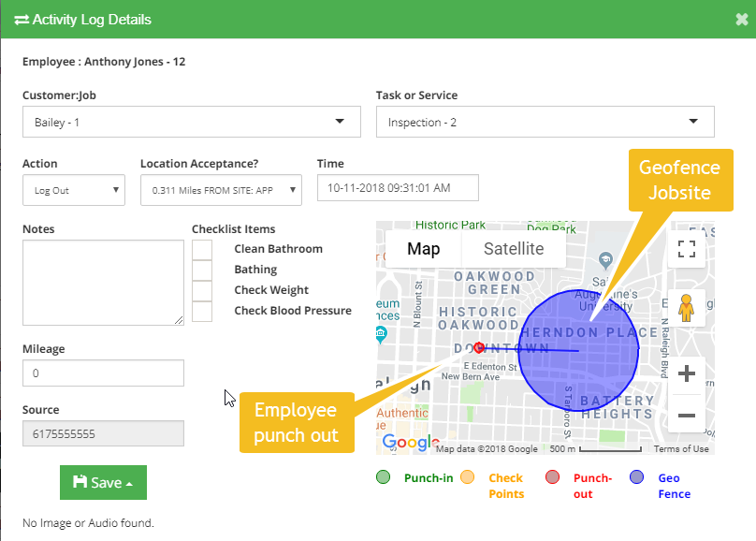The height and width of the screenshot is (541, 756).
Task: Open the Customer:Job dropdown
Action: click(x=192, y=122)
